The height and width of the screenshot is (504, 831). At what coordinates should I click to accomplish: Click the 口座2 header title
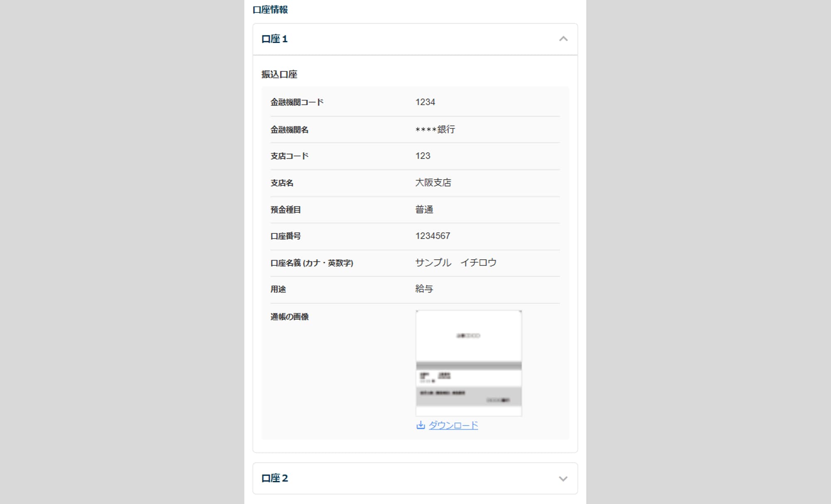tap(274, 478)
